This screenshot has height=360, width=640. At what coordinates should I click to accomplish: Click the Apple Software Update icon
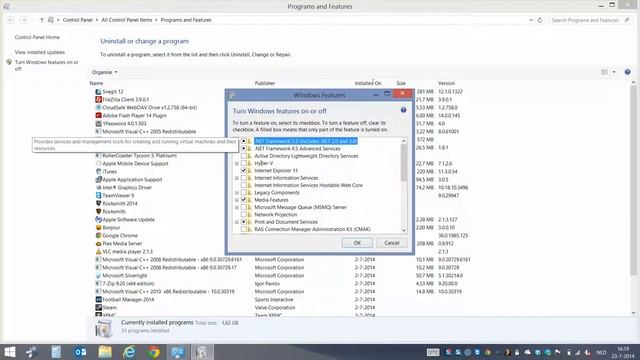pos(98,220)
